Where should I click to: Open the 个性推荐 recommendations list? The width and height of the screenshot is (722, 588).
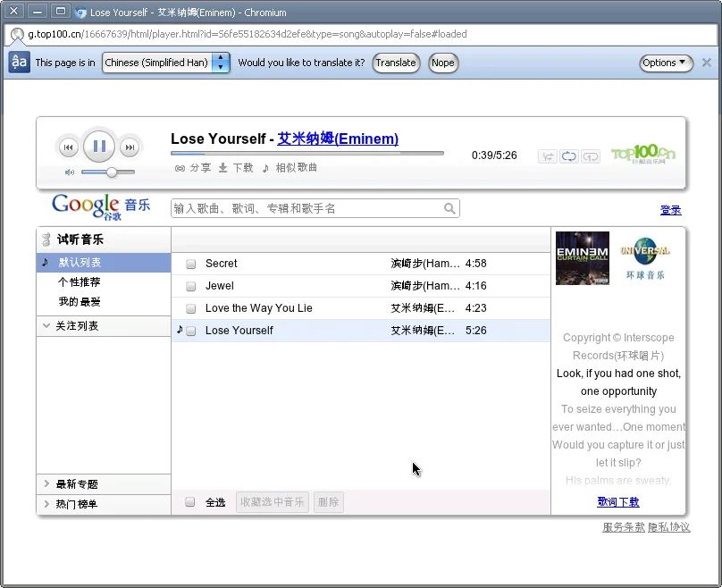(80, 282)
